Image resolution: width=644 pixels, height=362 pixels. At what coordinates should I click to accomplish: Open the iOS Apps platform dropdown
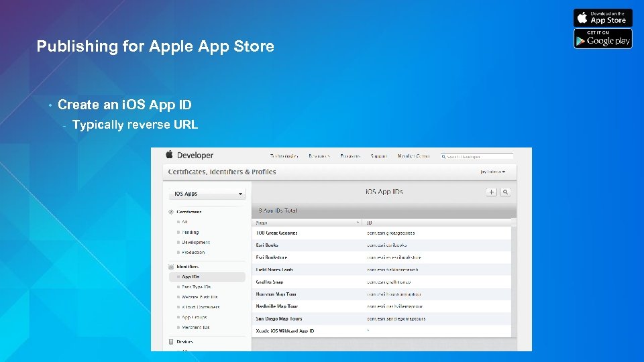coord(207,194)
